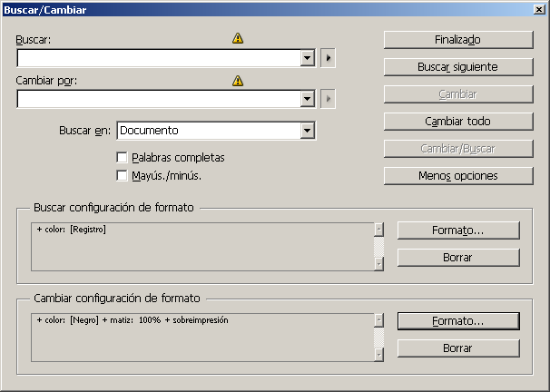Image resolution: width=550 pixels, height=392 pixels.
Task: Click the warning icon above Cambiar por field
Action: point(238,81)
